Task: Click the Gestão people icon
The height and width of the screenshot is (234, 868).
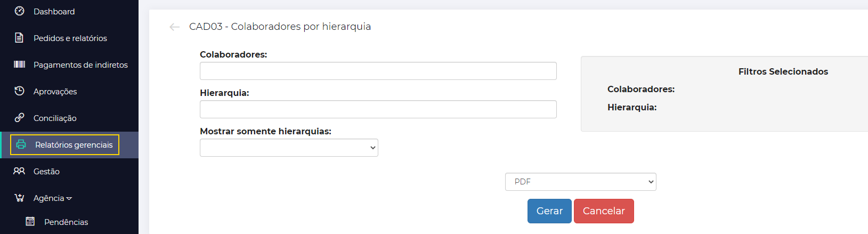Action: [19, 171]
